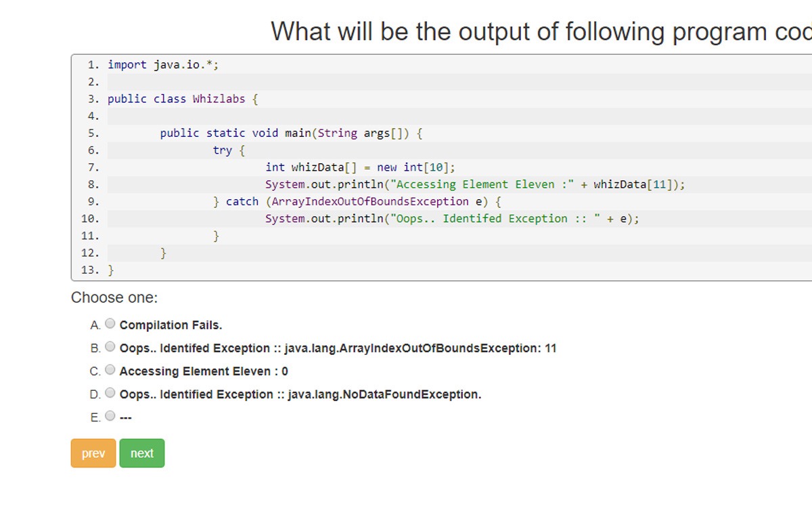Click the main method declaration line
812x508 pixels.
(291, 133)
